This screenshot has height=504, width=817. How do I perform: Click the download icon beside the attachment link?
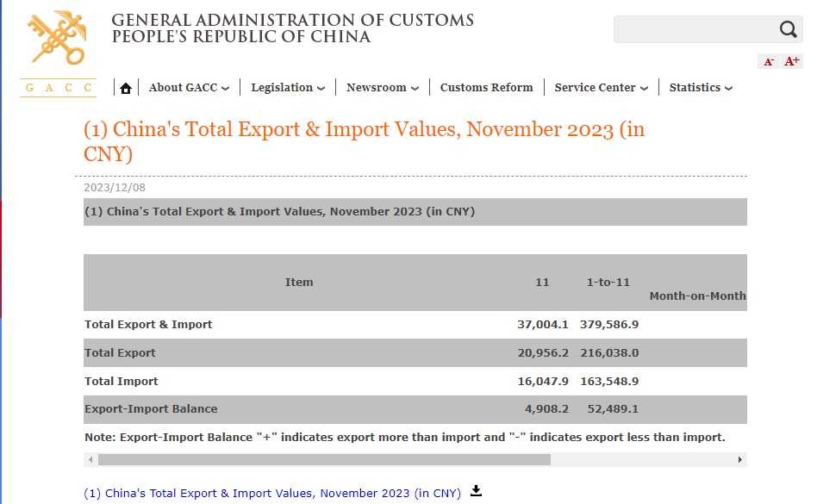477,491
